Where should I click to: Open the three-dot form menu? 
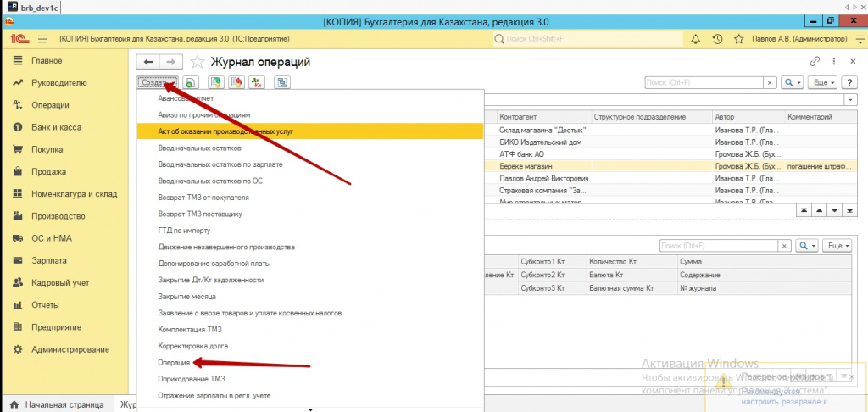coord(833,62)
